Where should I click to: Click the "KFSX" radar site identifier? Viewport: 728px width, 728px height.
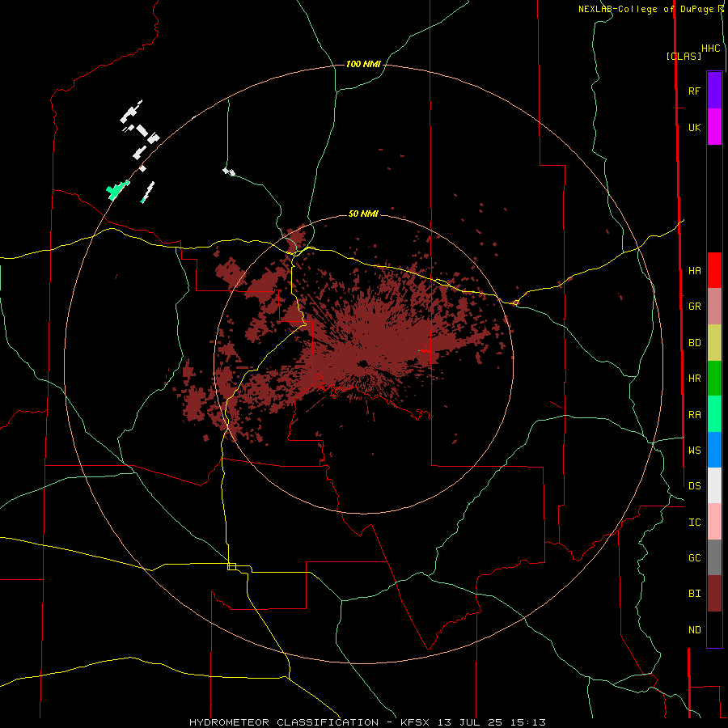(415, 722)
